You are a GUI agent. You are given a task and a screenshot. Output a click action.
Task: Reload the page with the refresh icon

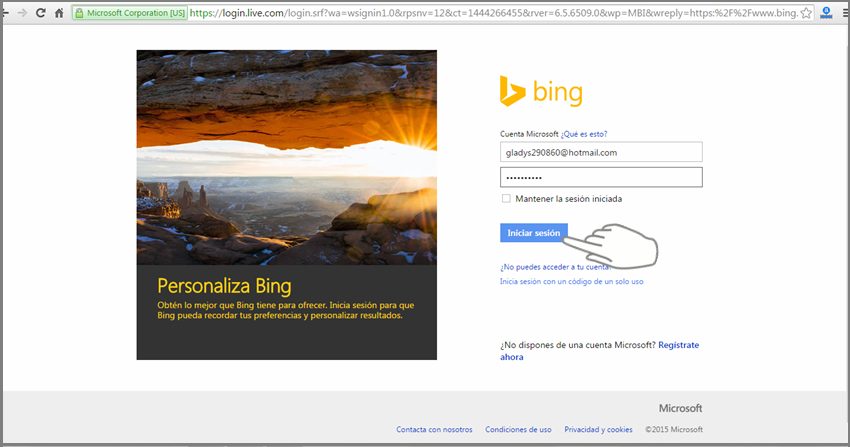coord(40,12)
